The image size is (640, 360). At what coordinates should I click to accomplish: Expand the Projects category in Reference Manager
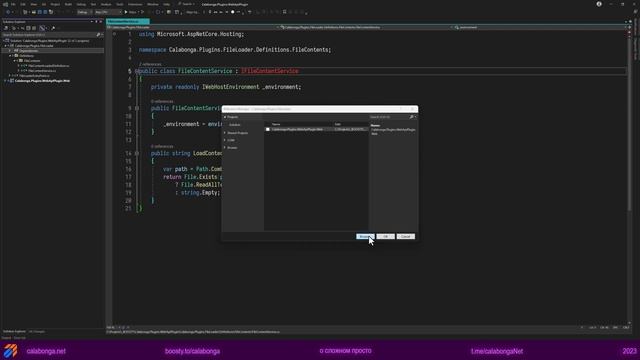pos(224,117)
